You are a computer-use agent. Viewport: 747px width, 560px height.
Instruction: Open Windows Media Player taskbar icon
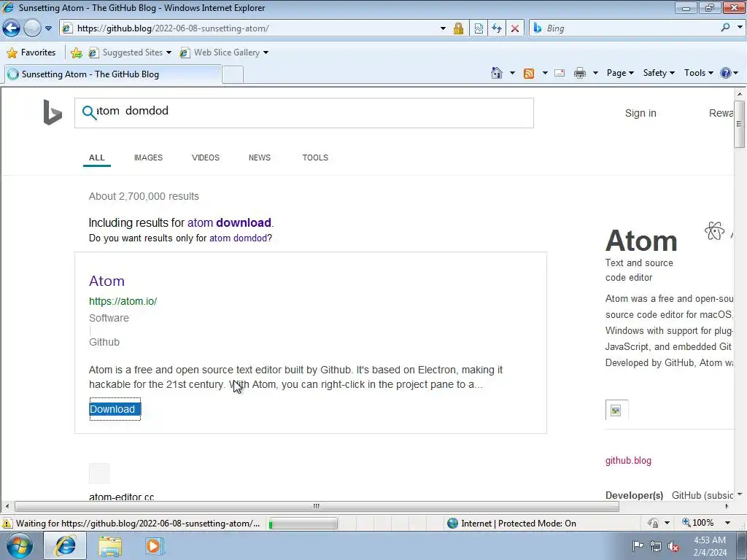pos(154,546)
